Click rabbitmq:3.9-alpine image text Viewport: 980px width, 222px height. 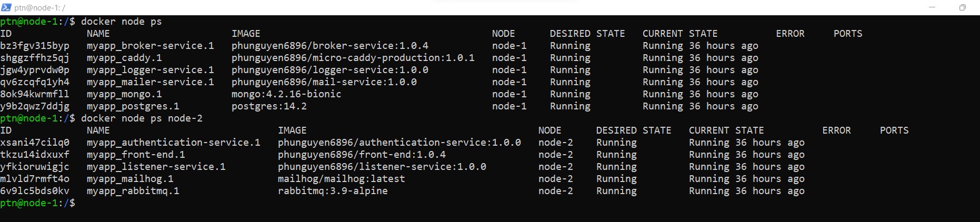click(333, 191)
